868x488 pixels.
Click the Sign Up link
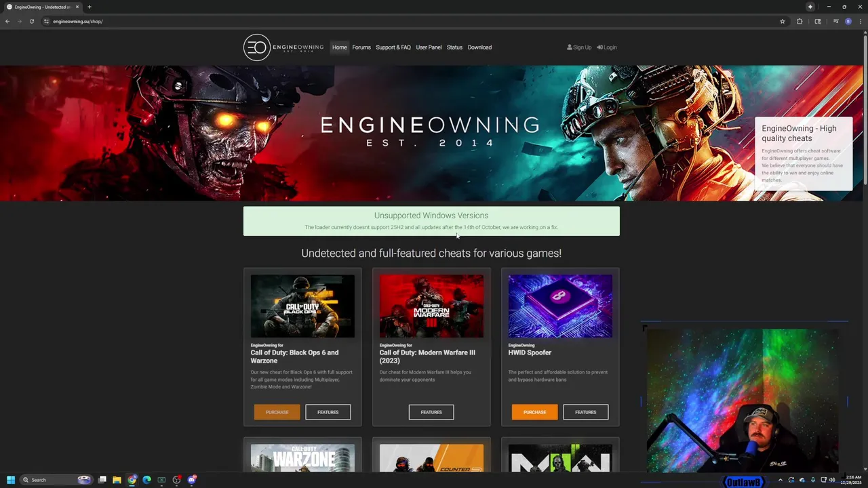[579, 47]
